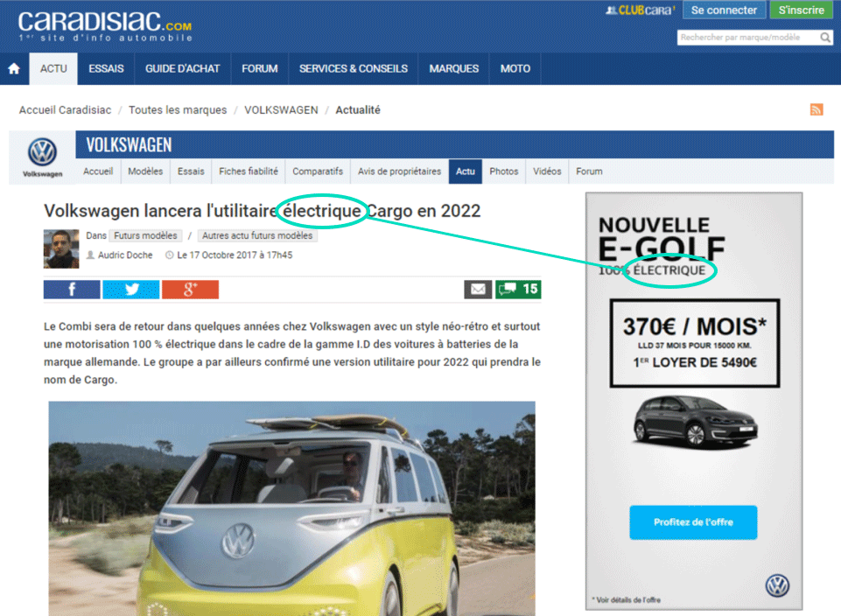
Task: Click the search magnifier icon
Action: point(825,38)
